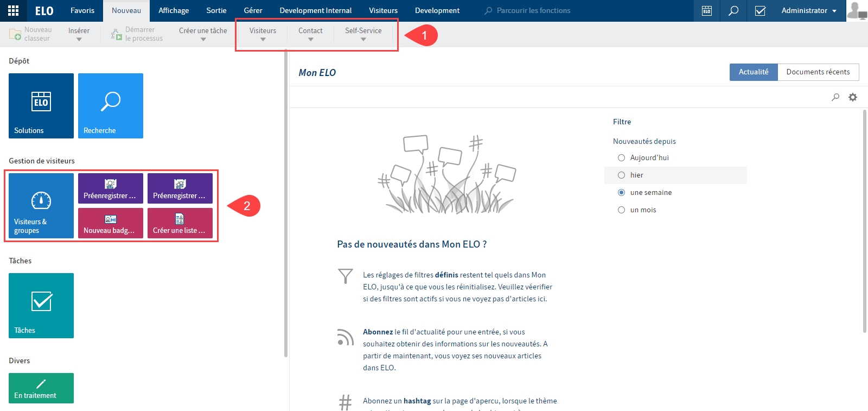Open Visiteurs & groupes tile
Viewport: 868px width, 411px height.
[41, 206]
